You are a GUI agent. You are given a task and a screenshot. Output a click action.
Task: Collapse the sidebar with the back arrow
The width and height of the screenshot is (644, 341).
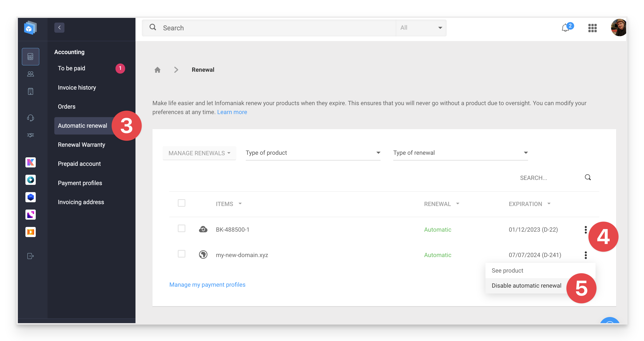tap(59, 28)
